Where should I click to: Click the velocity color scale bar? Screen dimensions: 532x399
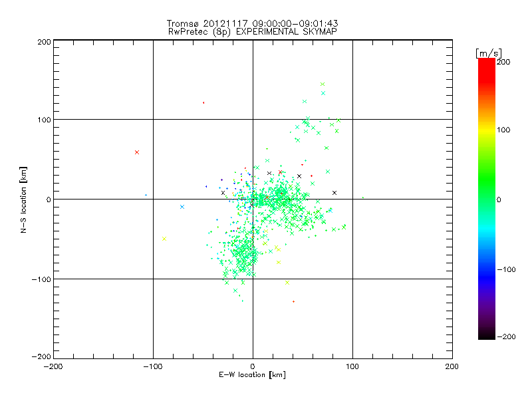click(x=487, y=199)
